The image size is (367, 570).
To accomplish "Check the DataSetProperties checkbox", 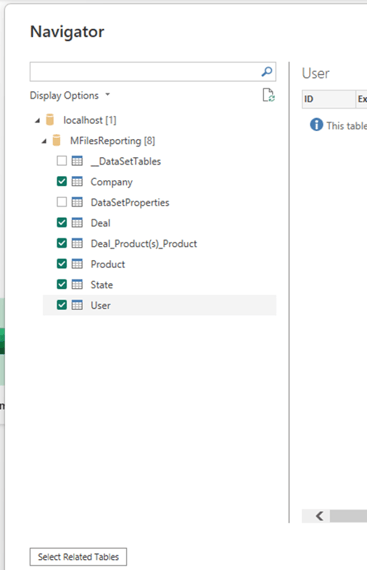I will point(62,202).
